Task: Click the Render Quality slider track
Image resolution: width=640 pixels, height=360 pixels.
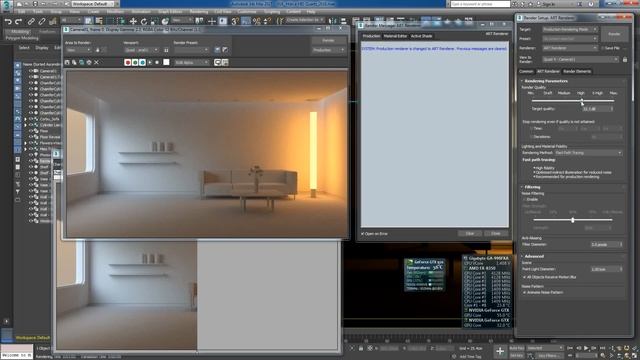Action: (572, 100)
